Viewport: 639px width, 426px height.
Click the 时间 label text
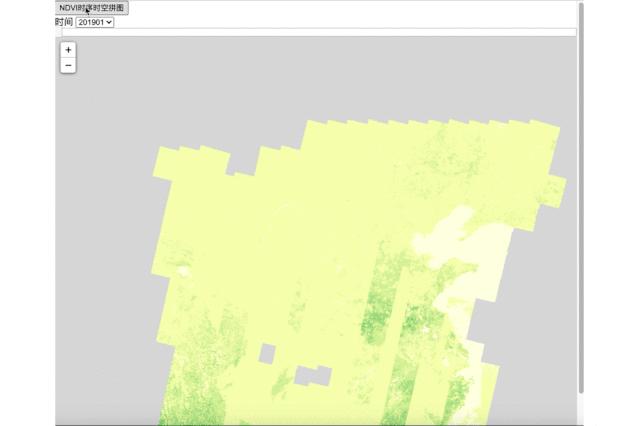pos(64,22)
